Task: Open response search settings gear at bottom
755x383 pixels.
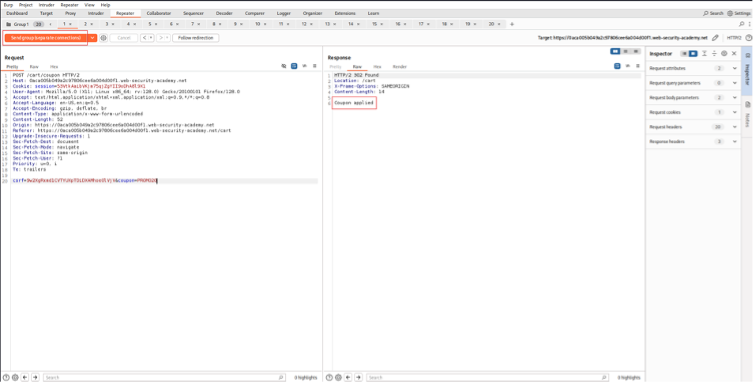Action: pos(338,378)
